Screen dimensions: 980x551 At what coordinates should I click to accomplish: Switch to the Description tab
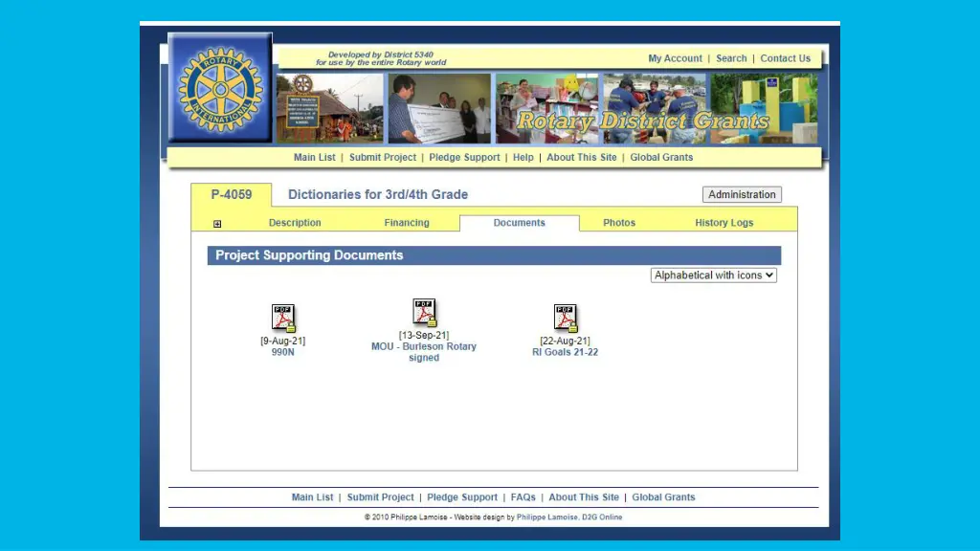[x=295, y=222]
